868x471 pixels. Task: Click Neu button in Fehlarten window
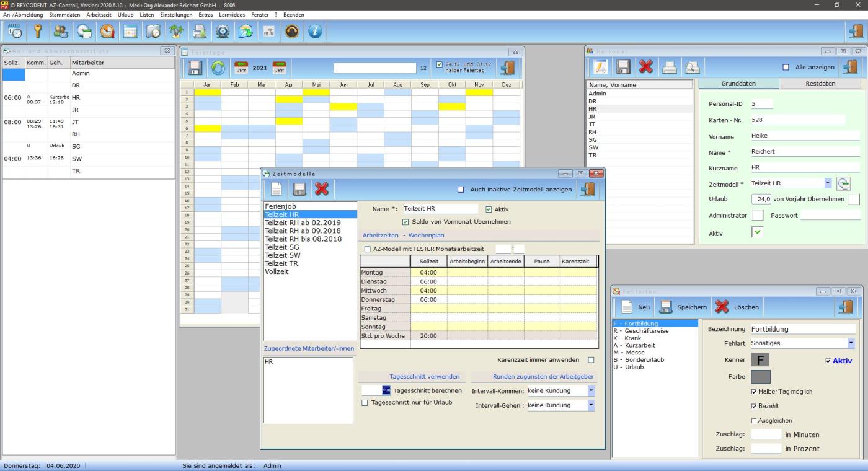[x=636, y=307]
